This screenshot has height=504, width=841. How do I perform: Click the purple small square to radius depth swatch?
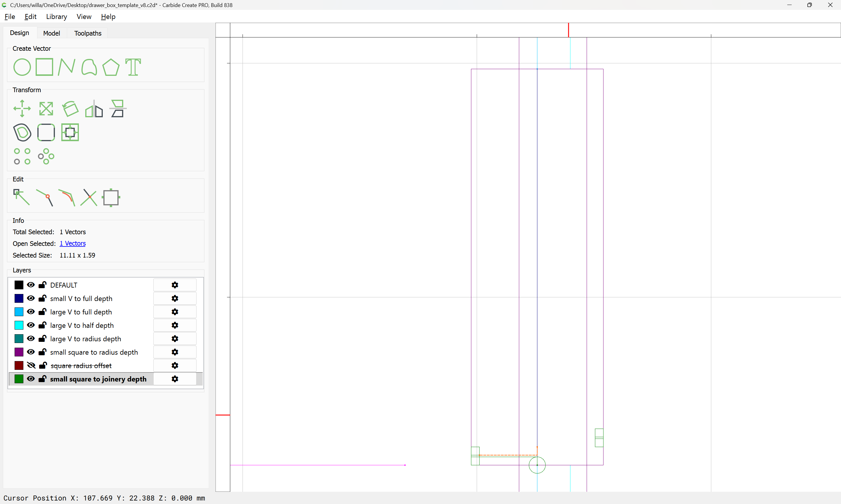(x=19, y=352)
